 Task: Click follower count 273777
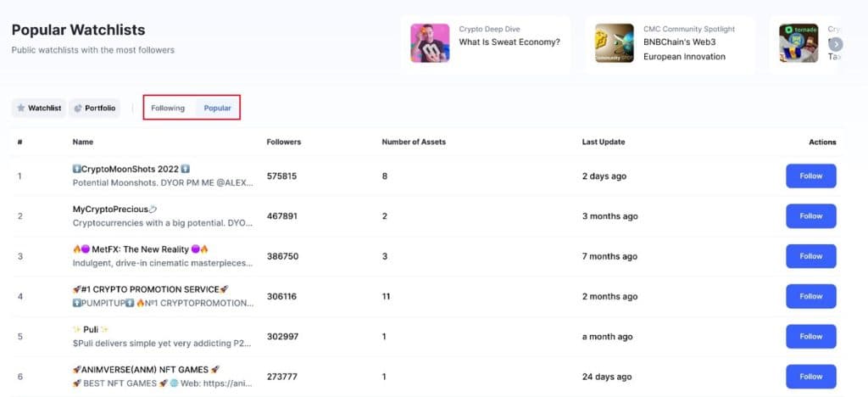click(x=281, y=377)
